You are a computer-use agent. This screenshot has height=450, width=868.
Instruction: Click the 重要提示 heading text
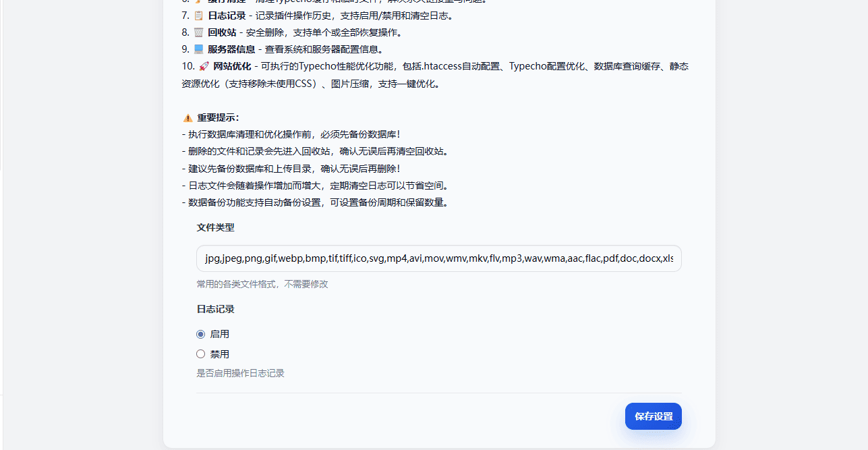pyautogui.click(x=218, y=117)
